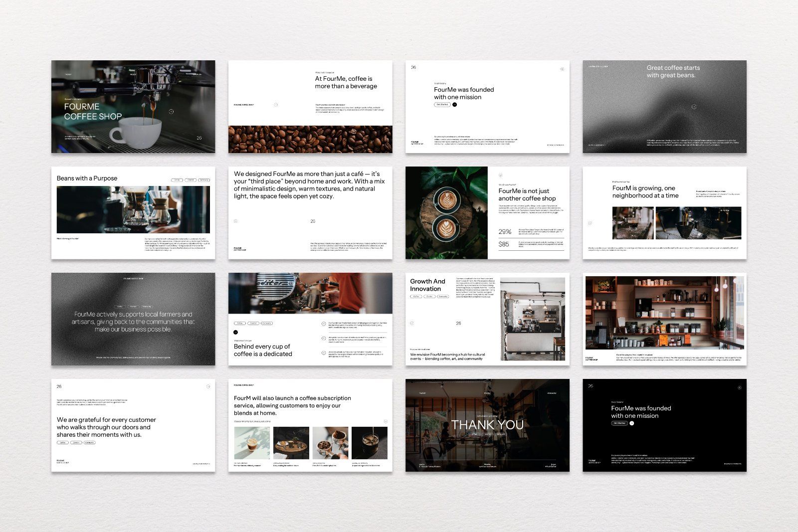Click the black circle arrow on 'Behind every cup' slide
Image resolution: width=798 pixels, height=532 pixels.
tap(236, 332)
